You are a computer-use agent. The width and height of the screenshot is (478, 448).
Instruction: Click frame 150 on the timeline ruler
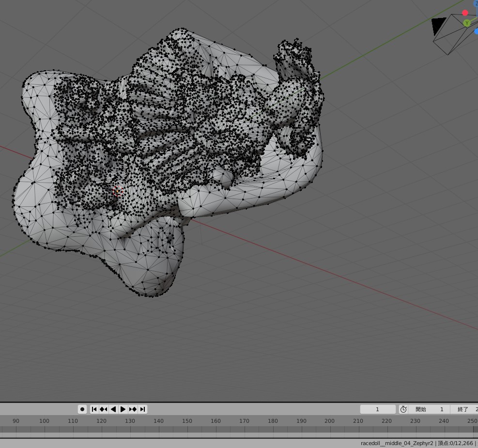(187, 421)
